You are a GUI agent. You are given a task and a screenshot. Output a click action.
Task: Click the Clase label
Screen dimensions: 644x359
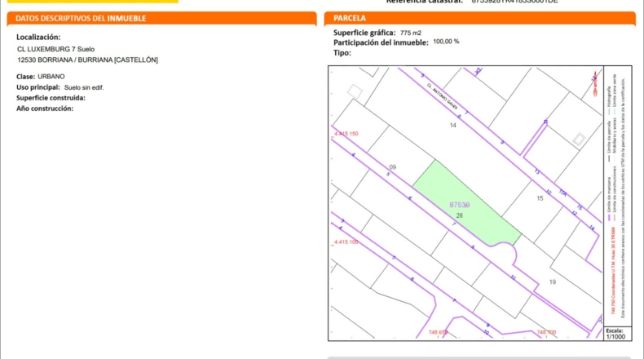click(25, 77)
